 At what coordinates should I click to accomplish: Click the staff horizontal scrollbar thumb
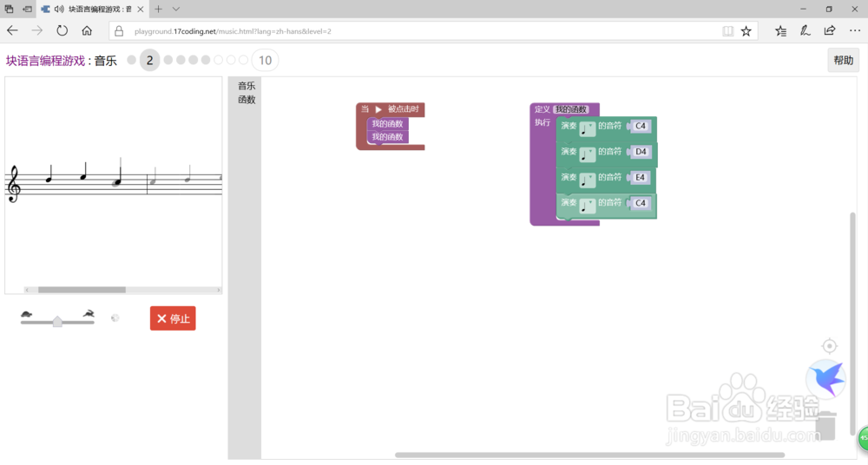pyautogui.click(x=82, y=290)
